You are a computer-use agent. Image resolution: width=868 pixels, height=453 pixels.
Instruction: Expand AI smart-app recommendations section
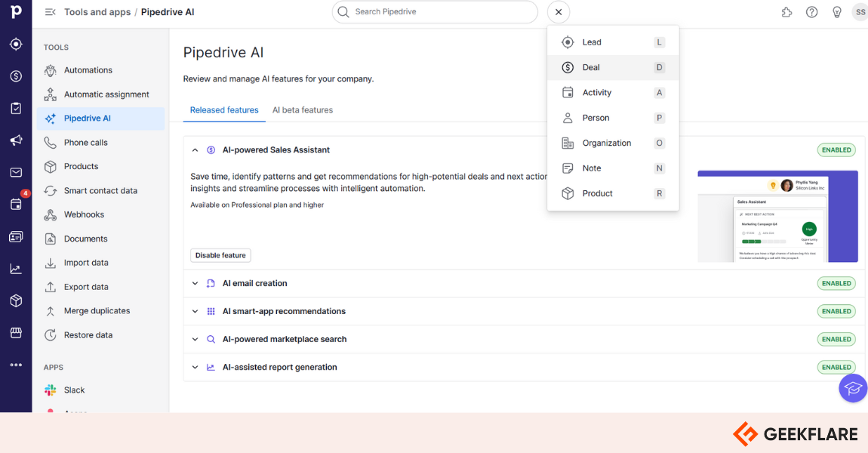pyautogui.click(x=195, y=311)
